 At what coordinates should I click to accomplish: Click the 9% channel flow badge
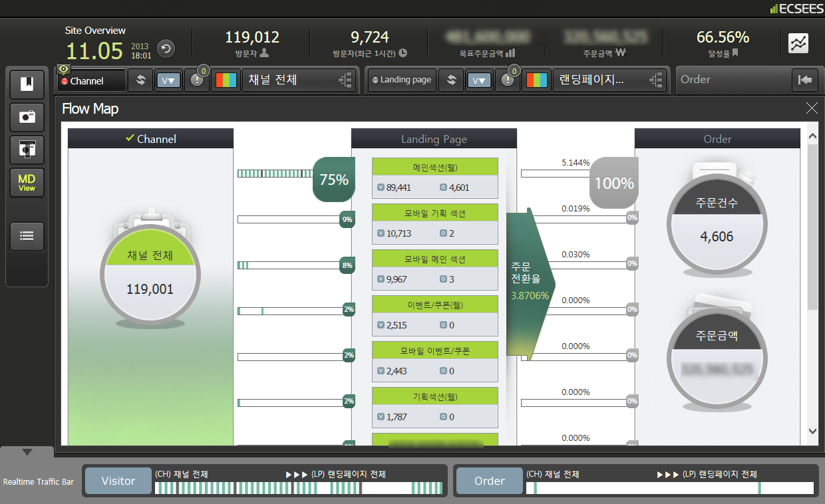point(347,219)
